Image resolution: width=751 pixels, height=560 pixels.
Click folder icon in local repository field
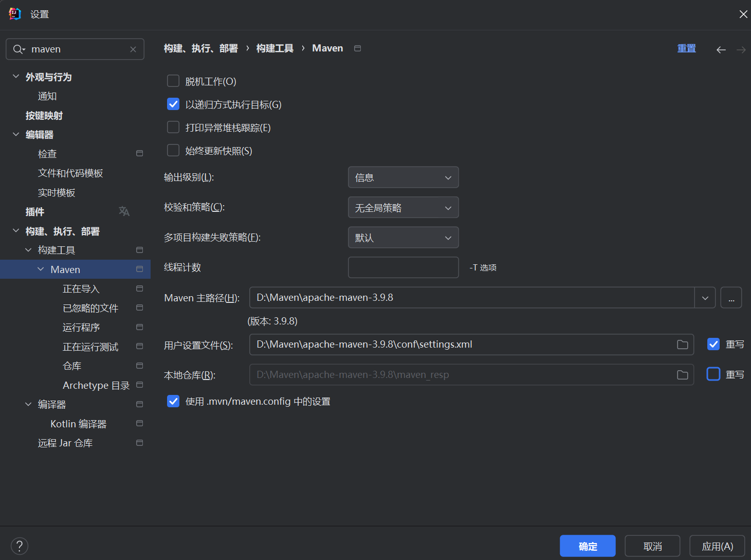pyautogui.click(x=682, y=375)
